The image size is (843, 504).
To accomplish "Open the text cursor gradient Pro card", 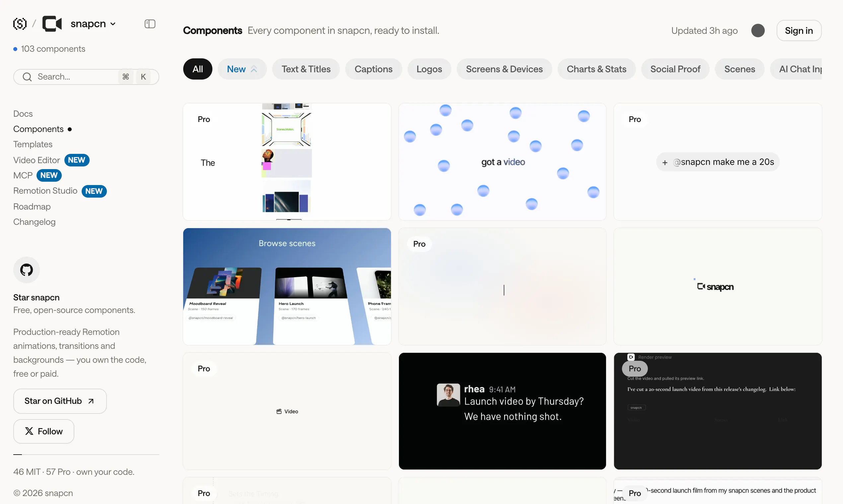I will point(502,286).
